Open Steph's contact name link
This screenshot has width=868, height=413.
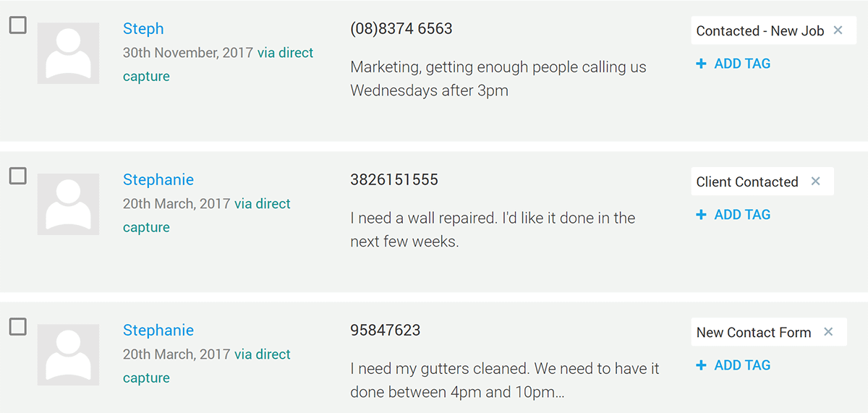(x=143, y=29)
